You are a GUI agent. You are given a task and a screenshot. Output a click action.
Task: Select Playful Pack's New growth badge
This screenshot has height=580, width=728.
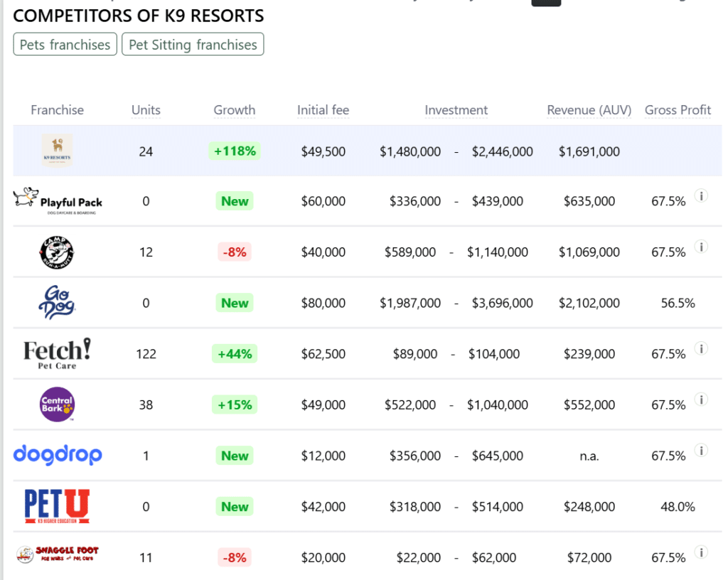[235, 201]
